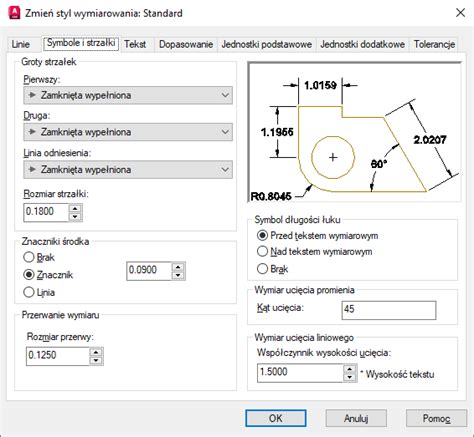Select the Symbole i strzałki tab
474x437 pixels.
point(81,43)
